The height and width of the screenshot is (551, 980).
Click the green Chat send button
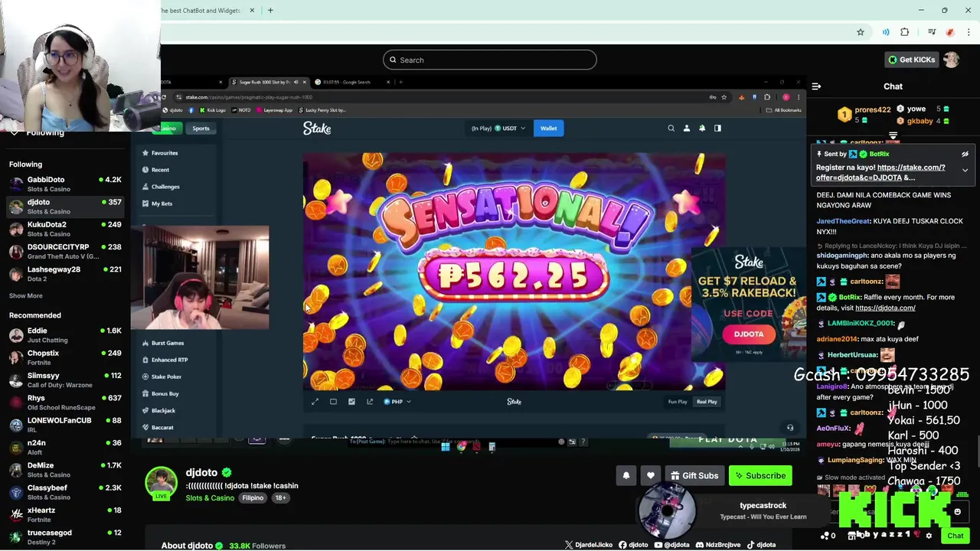(955, 536)
